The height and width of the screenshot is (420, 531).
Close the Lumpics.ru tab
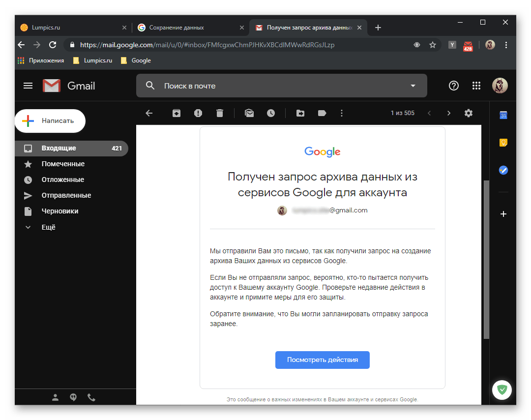124,28
